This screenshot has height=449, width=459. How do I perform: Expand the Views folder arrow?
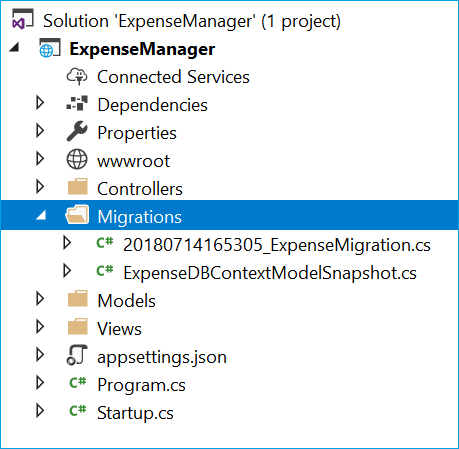click(40, 327)
